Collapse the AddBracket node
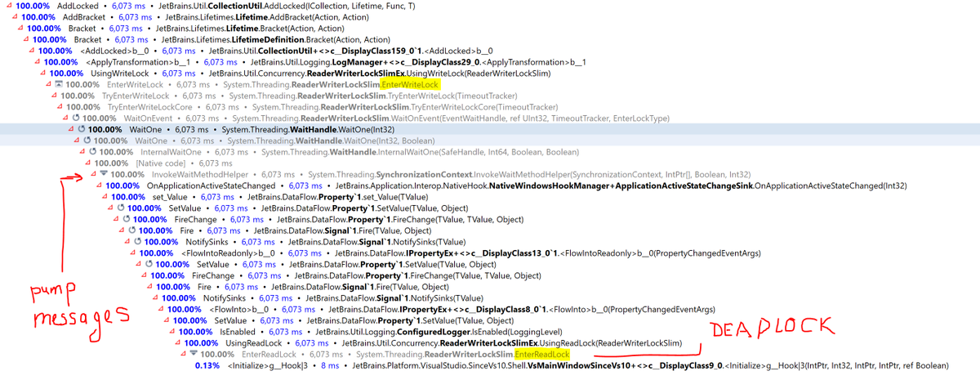980x380 pixels. [x=13, y=17]
